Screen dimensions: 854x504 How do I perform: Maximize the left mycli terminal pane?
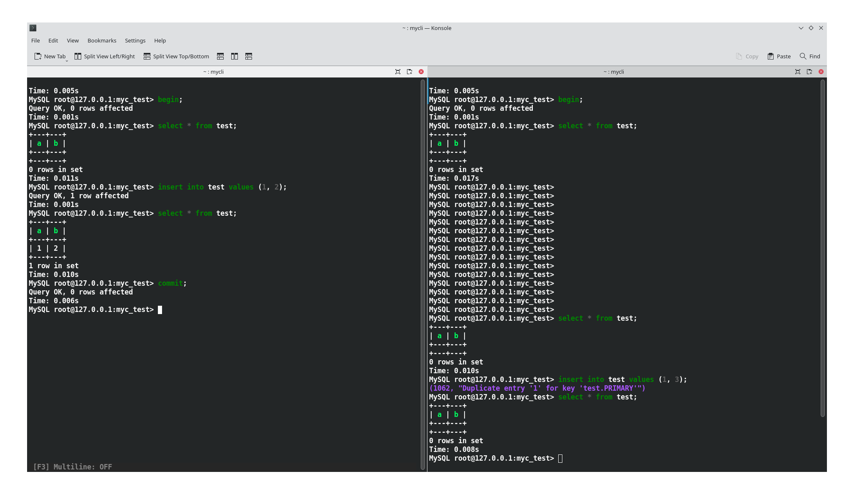(398, 72)
